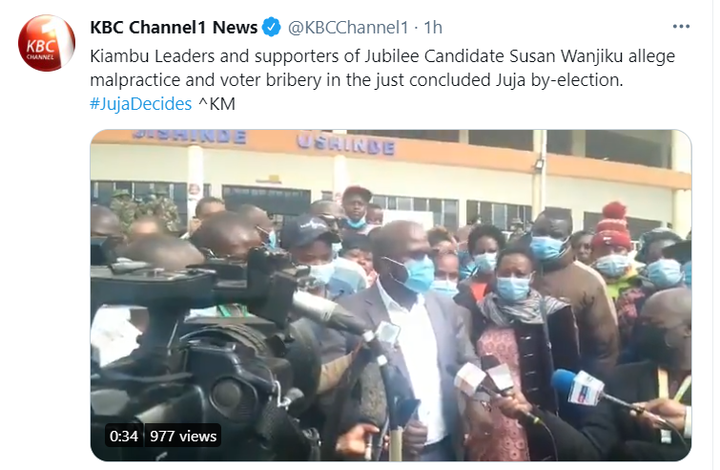720x470 pixels.
Task: Play the Juja by-election video
Action: tap(391, 296)
